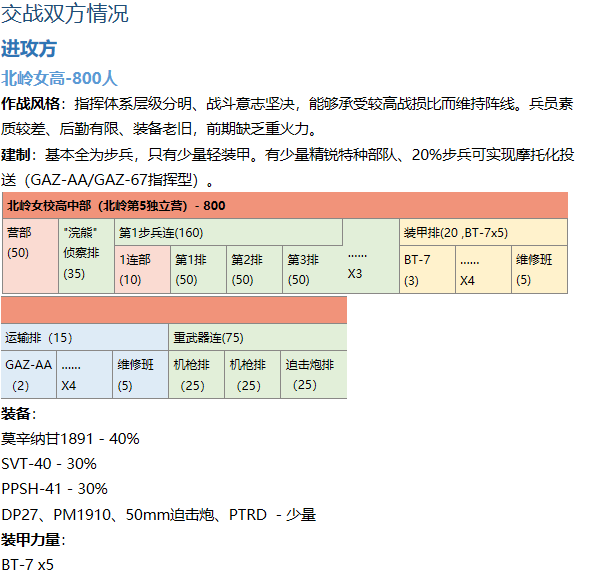The image size is (591, 574).
Task: Click the 北岭女高-800人 subheading
Action: pyautogui.click(x=60, y=78)
